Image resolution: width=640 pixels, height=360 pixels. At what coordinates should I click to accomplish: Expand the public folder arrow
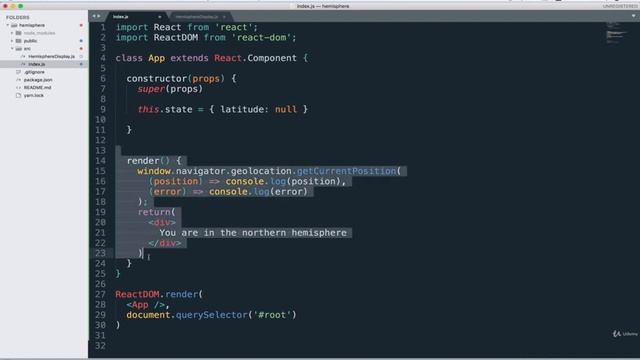[12, 41]
